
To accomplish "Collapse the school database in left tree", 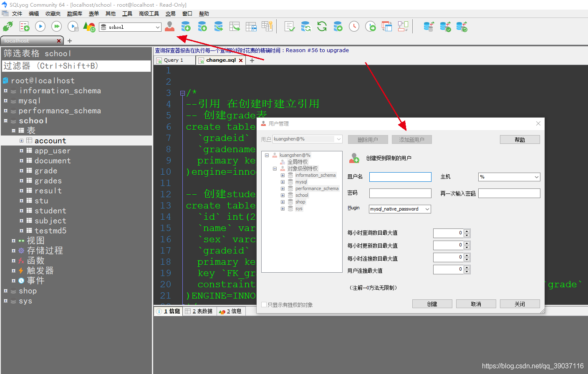I will [x=5, y=121].
